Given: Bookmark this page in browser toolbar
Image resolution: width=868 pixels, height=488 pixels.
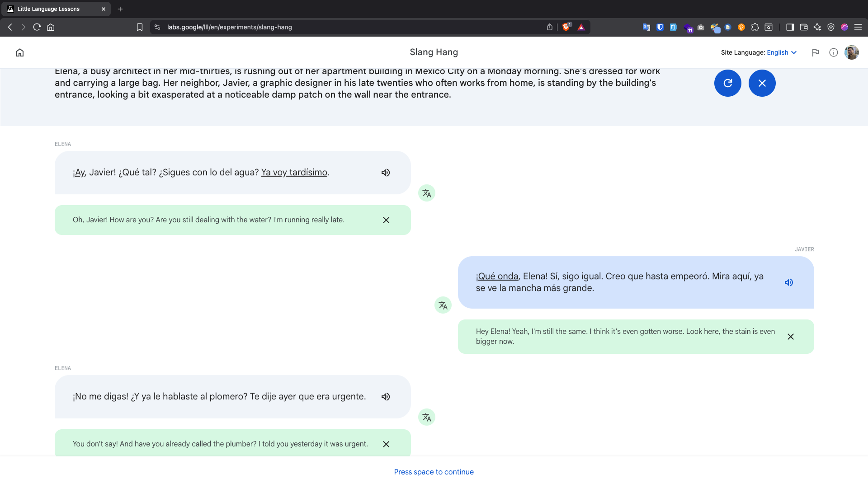Looking at the screenshot, I should (140, 27).
